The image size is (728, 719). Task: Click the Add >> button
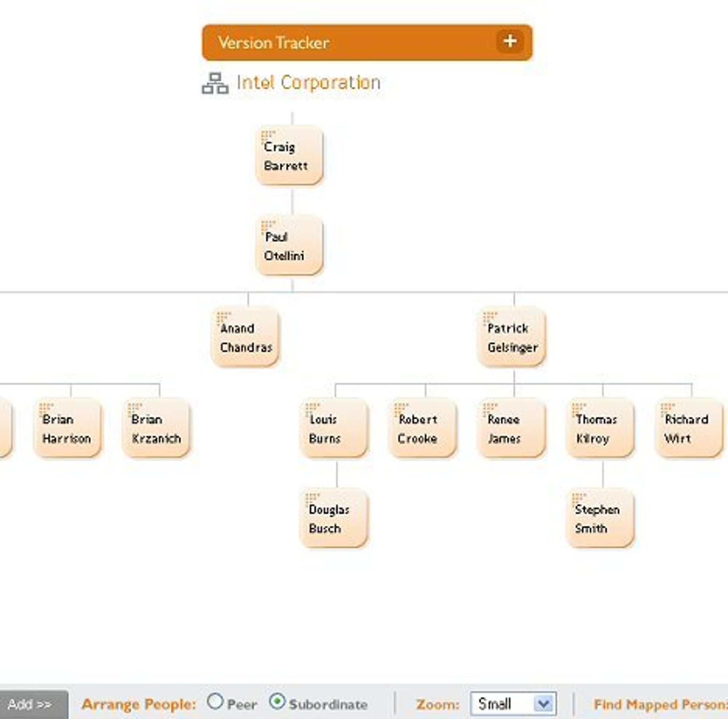point(33,704)
